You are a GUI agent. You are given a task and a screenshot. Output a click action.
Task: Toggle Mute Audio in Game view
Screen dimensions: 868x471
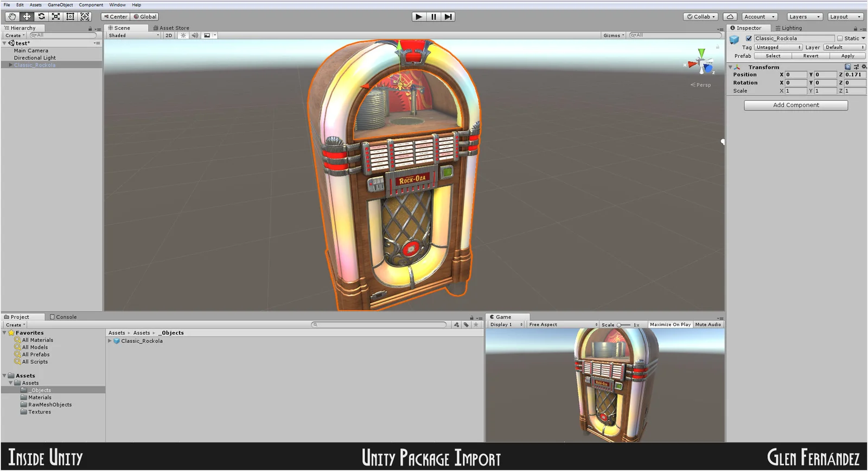[x=708, y=325]
